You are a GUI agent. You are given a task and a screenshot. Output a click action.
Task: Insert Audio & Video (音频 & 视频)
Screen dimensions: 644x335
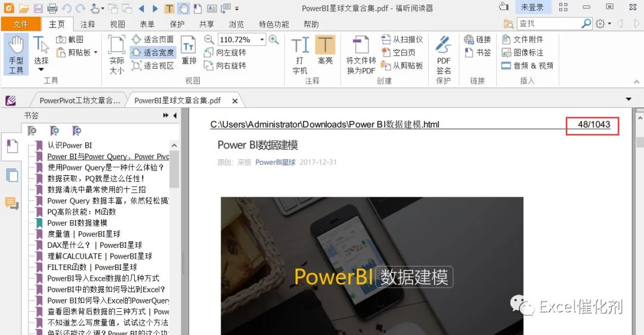click(x=527, y=66)
